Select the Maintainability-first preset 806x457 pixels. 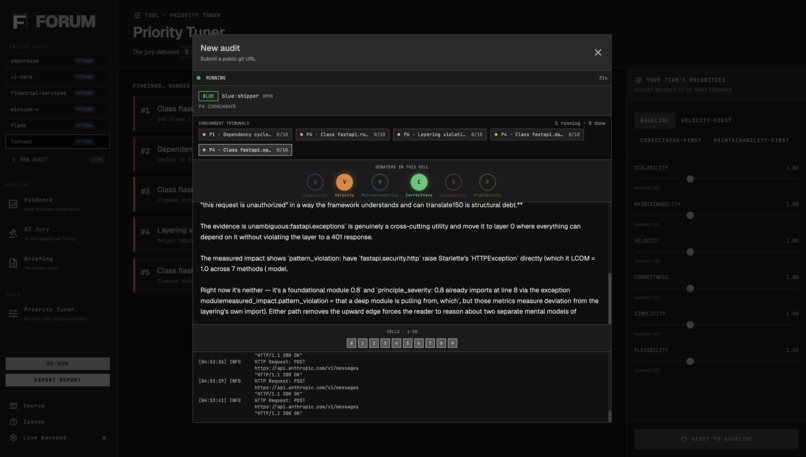pyautogui.click(x=750, y=140)
